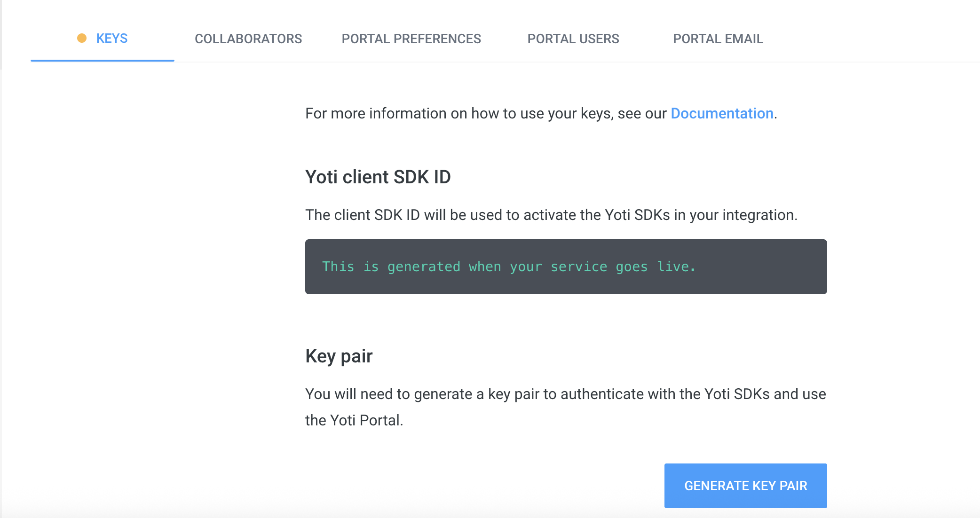Open the Portal Email tab
980x518 pixels.
click(718, 39)
